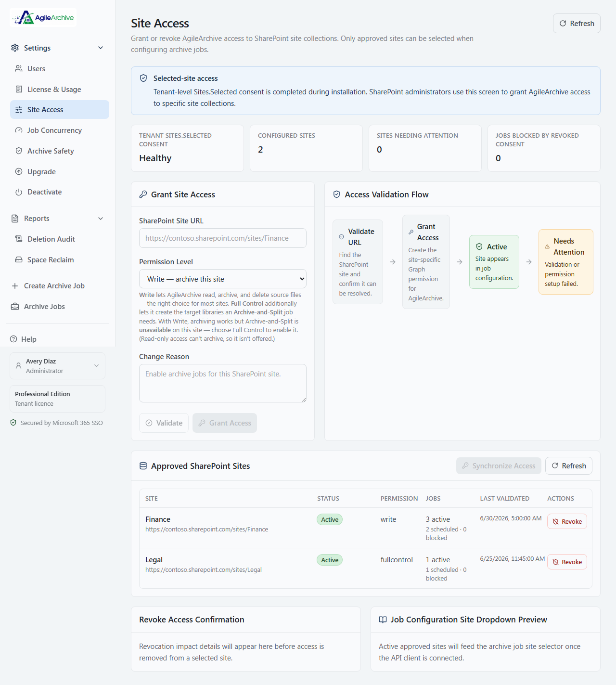
Task: Click the Configured Sites stat card
Action: [306, 148]
